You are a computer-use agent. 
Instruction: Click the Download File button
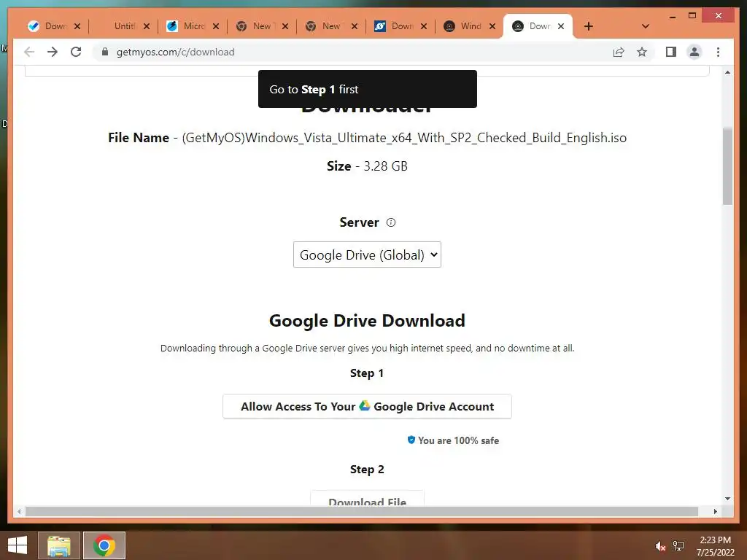click(x=367, y=499)
